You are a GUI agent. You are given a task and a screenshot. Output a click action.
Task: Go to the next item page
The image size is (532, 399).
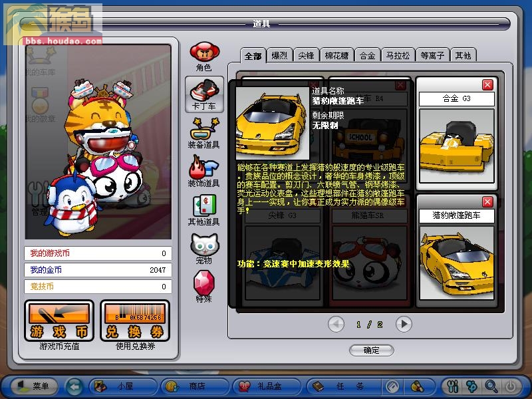pyautogui.click(x=404, y=325)
